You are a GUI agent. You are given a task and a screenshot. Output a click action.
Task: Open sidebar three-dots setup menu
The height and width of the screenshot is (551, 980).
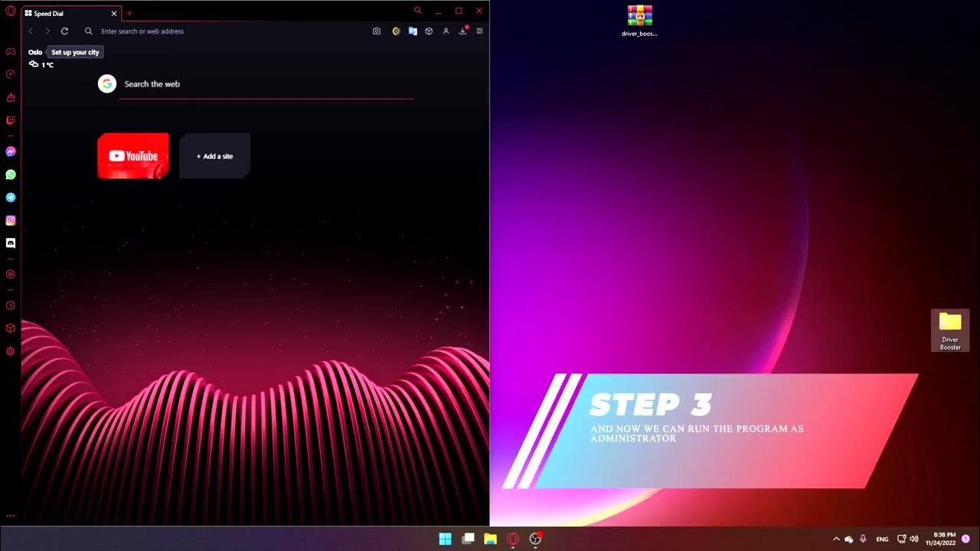tap(11, 516)
